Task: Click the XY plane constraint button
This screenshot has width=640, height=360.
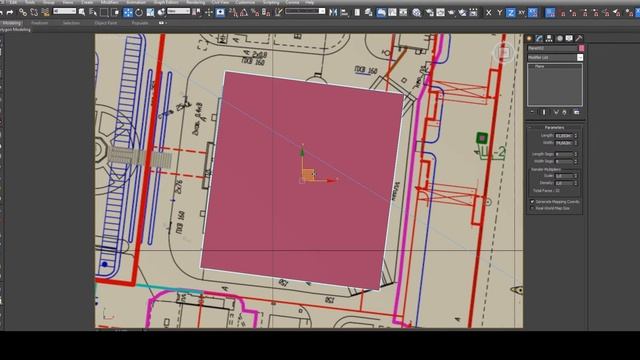Action: (x=522, y=13)
